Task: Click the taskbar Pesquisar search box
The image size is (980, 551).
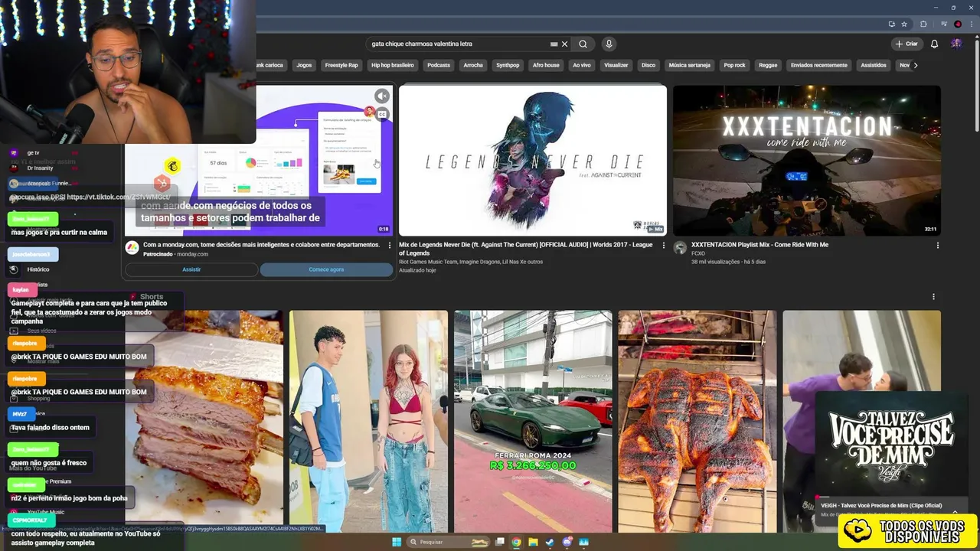Action: [449, 542]
